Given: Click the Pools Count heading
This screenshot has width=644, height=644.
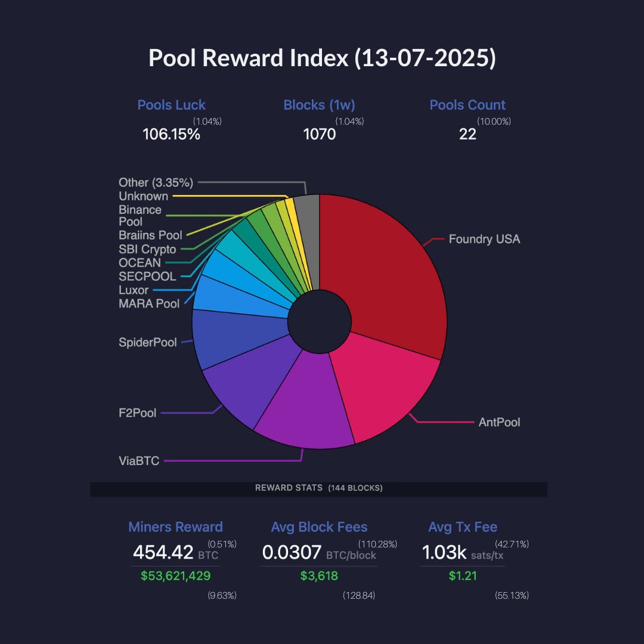Looking at the screenshot, I should pos(467,105).
